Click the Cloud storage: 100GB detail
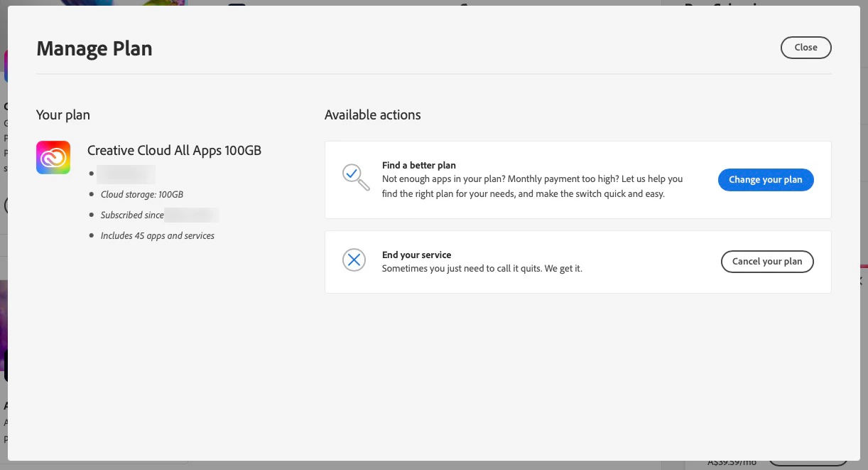This screenshot has height=470, width=868. pos(142,194)
